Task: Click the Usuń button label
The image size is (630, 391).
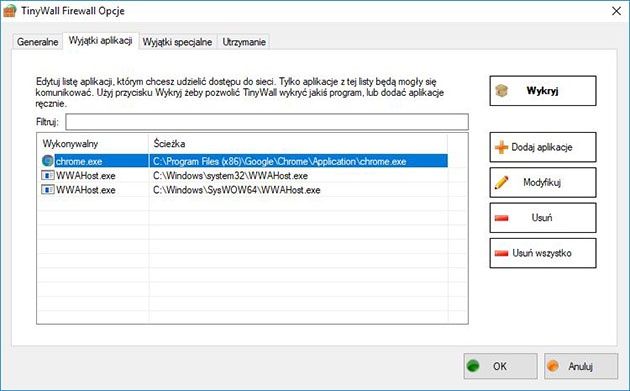Action: coord(542,218)
